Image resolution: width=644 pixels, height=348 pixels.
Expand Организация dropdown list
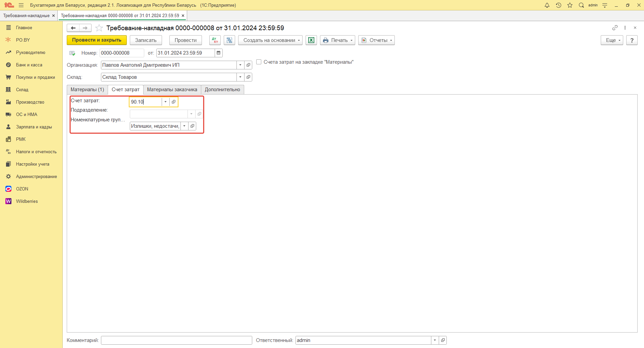[240, 65]
